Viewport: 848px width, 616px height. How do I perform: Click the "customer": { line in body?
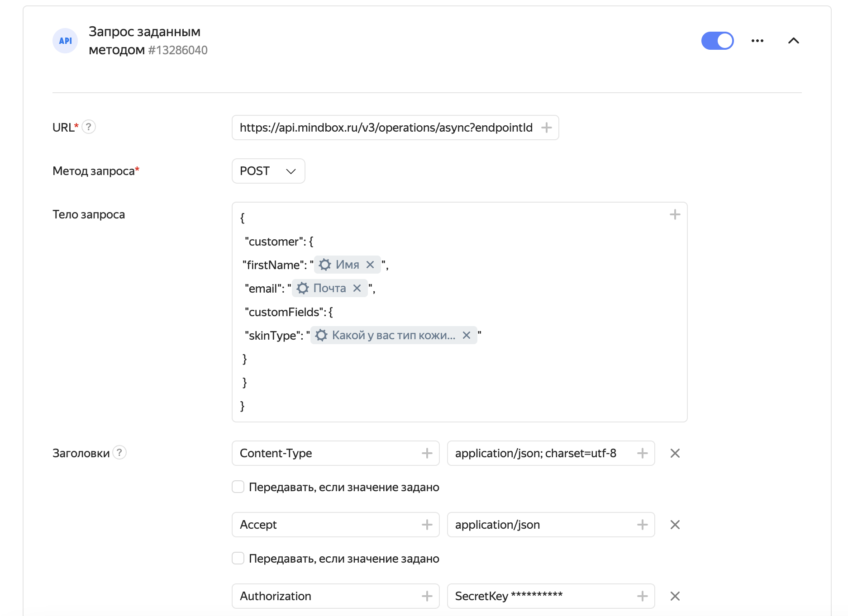click(279, 242)
